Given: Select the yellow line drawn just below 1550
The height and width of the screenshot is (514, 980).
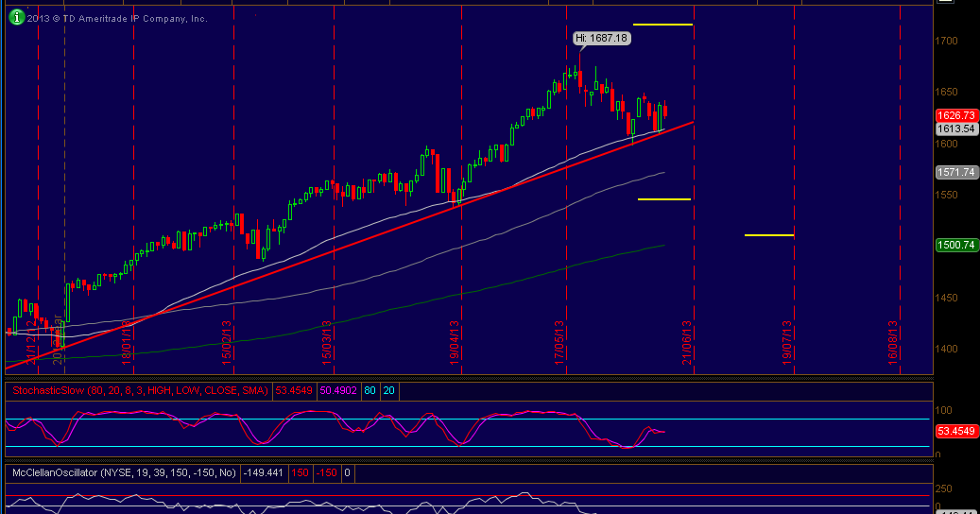Looking at the screenshot, I should (x=663, y=199).
